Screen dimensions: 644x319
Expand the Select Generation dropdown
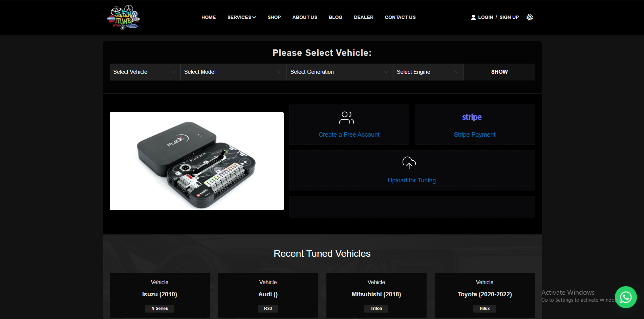coord(339,72)
